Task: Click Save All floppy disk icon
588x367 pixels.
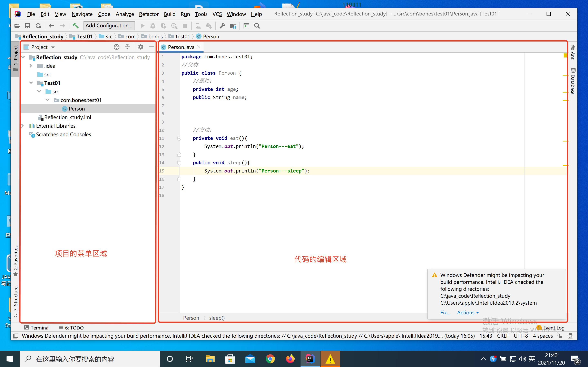Action: [x=27, y=25]
